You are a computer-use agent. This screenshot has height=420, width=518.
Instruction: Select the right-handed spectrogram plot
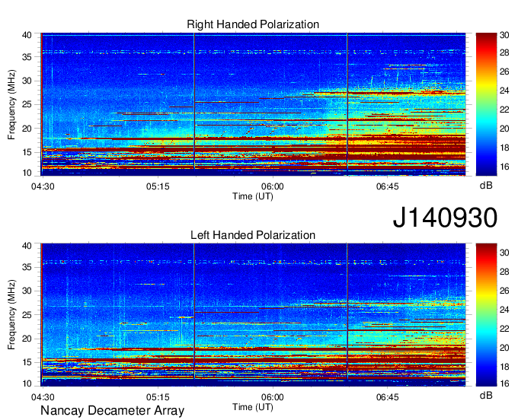[254, 104]
